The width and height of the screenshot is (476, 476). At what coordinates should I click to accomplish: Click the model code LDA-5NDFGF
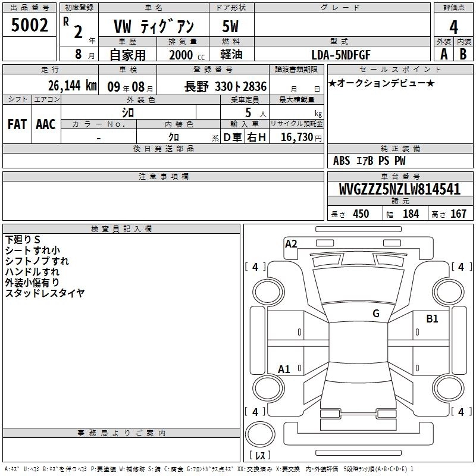click(x=341, y=55)
